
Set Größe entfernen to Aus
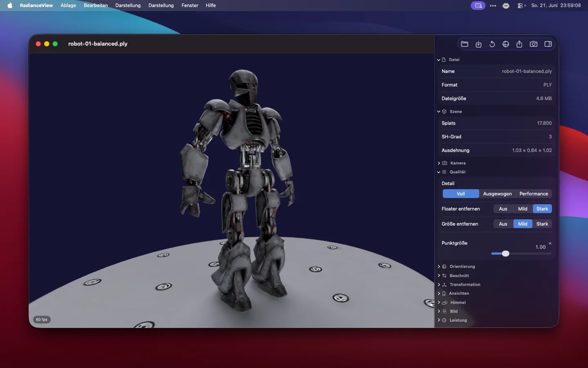pos(503,224)
